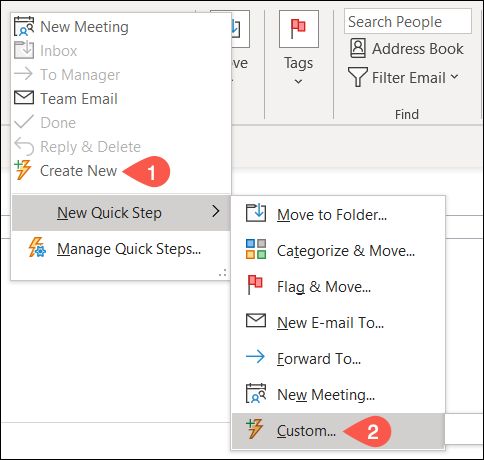This screenshot has height=460, width=484.
Task: Expand the Tags dropdown chevron
Action: [299, 81]
